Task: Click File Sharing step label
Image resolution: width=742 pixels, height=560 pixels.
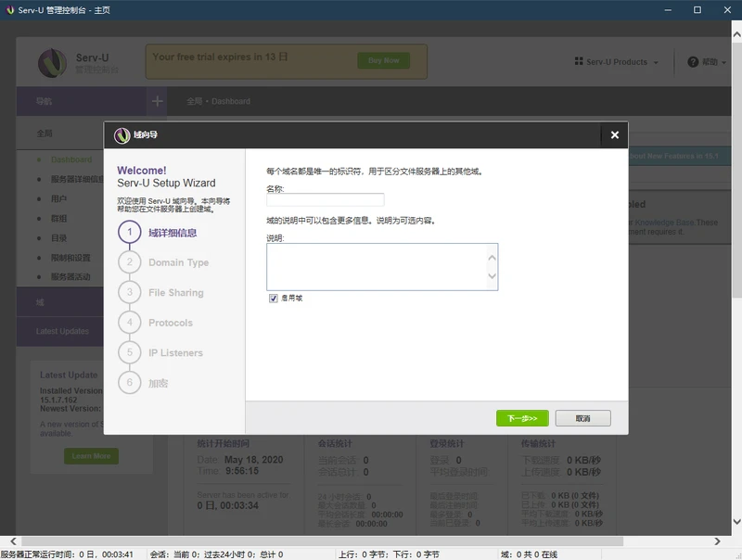Action: pyautogui.click(x=176, y=293)
